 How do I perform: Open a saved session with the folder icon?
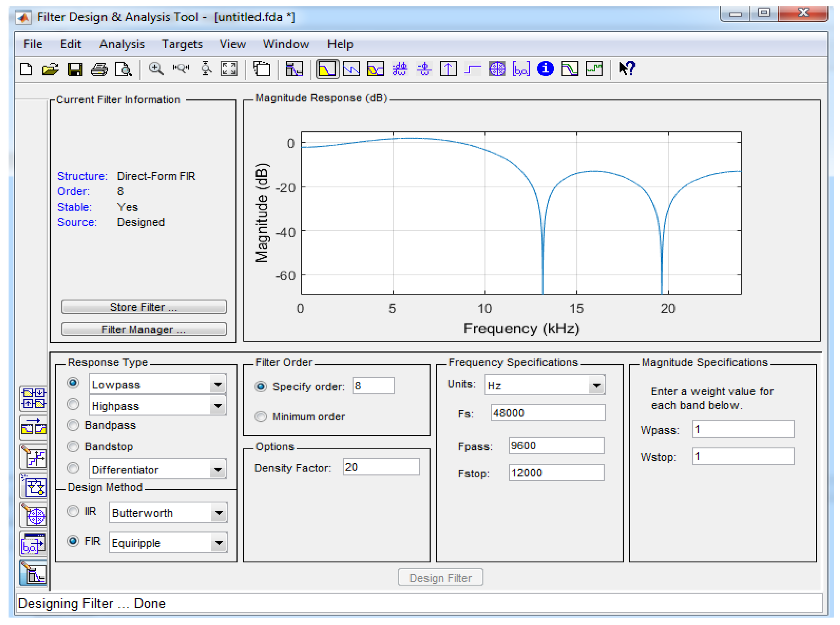coord(50,69)
